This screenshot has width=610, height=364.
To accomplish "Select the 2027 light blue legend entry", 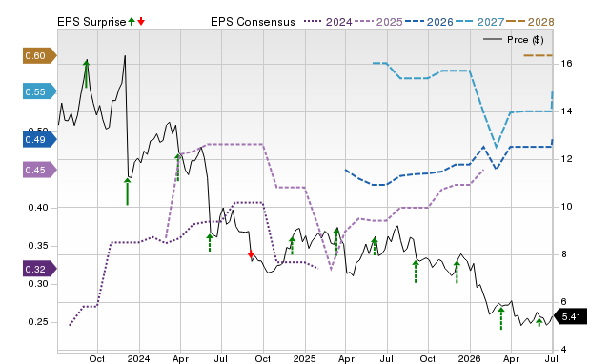I will (480, 22).
